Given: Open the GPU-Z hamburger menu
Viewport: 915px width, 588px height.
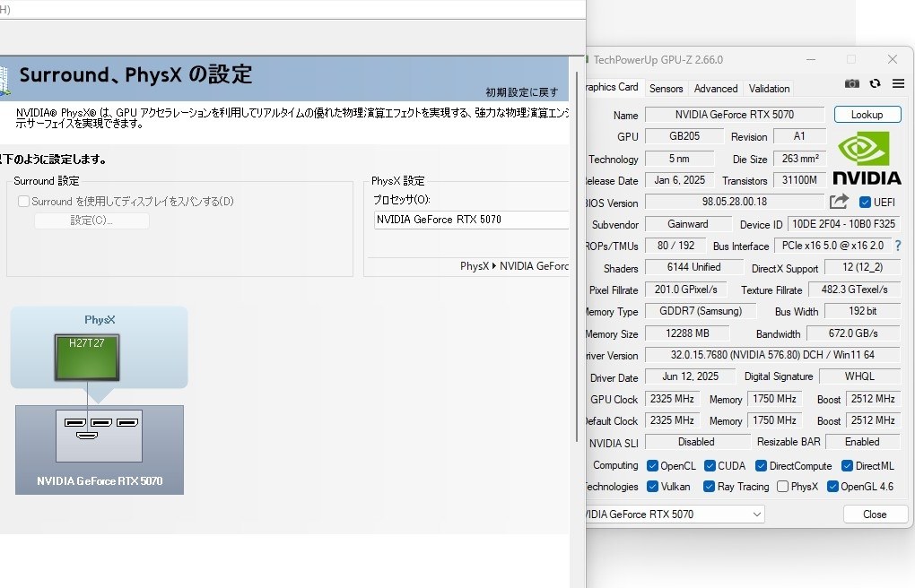Looking at the screenshot, I should [899, 84].
